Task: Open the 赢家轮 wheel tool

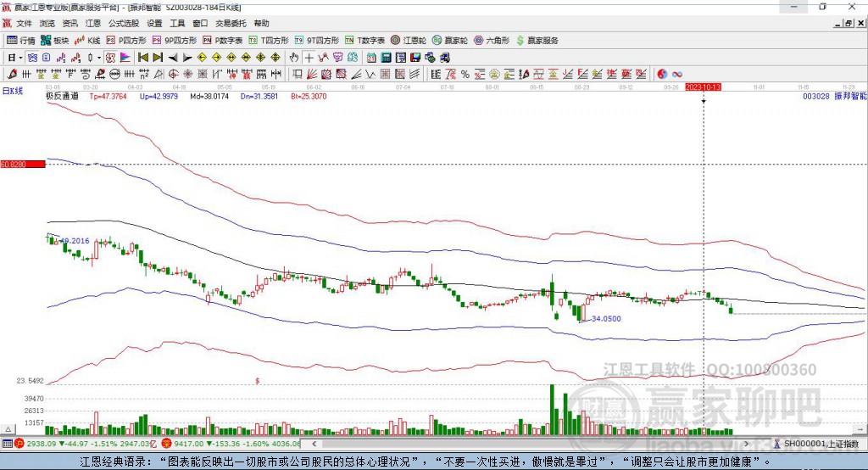Action: point(449,41)
